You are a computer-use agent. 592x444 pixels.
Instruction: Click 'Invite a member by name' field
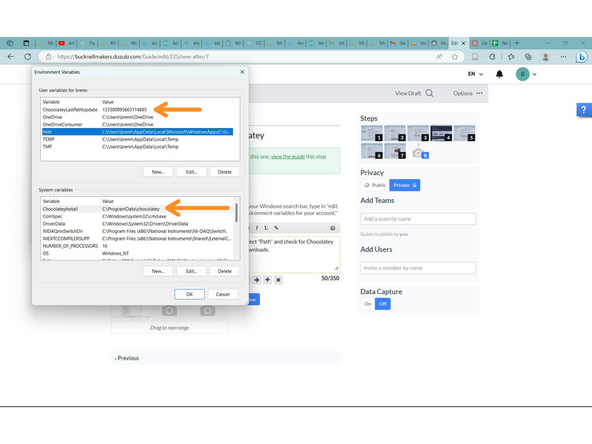click(x=418, y=268)
